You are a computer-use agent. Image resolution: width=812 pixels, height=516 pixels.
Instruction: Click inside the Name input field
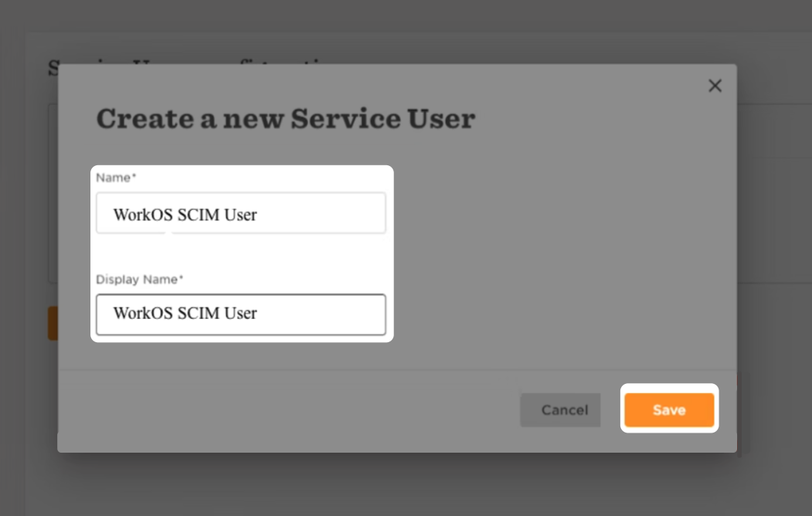[240, 212]
